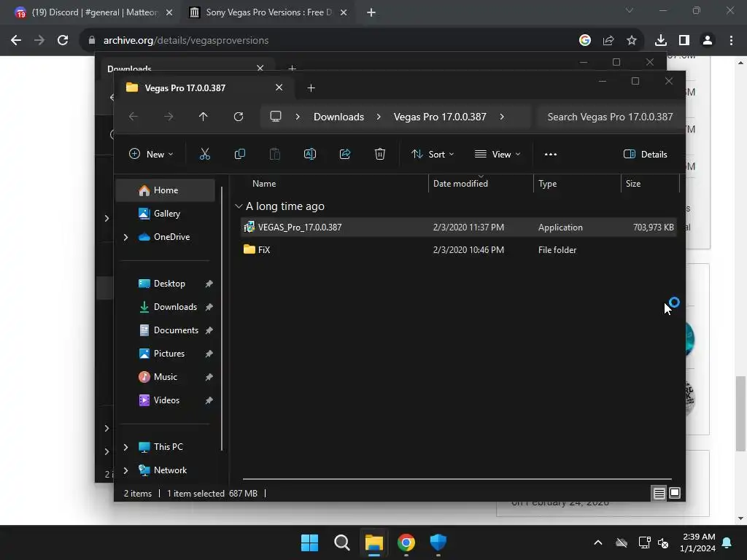Click the Explorer forward navigation arrow

169,117
